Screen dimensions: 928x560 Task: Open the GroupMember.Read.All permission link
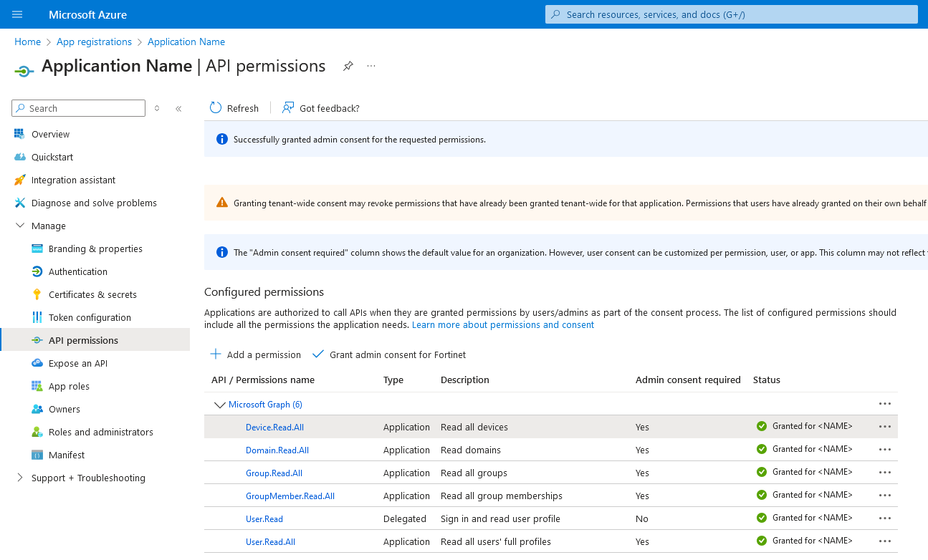tap(290, 496)
